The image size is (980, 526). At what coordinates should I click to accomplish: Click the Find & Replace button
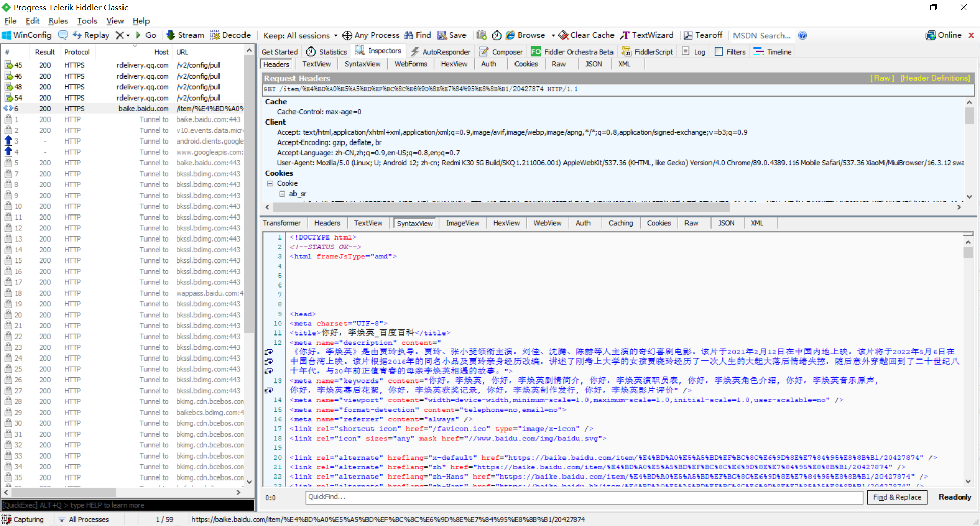click(897, 497)
